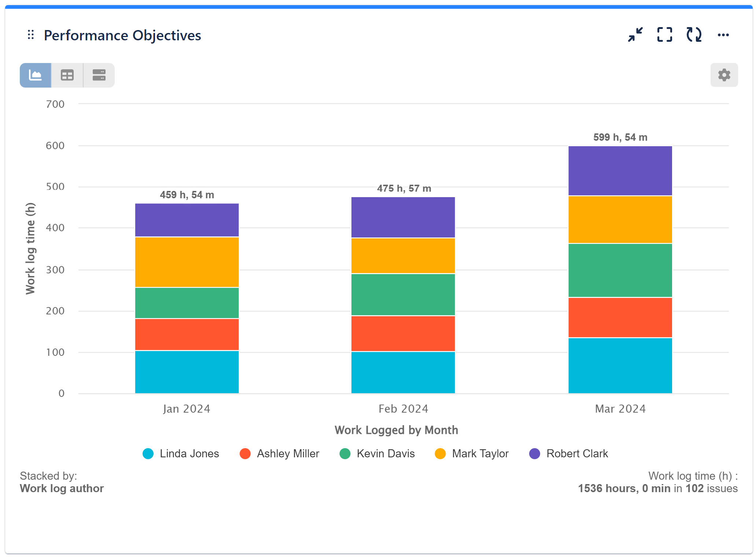Expand the gadget to fullscreen
Viewport: 756px width, 557px height.
664,35
